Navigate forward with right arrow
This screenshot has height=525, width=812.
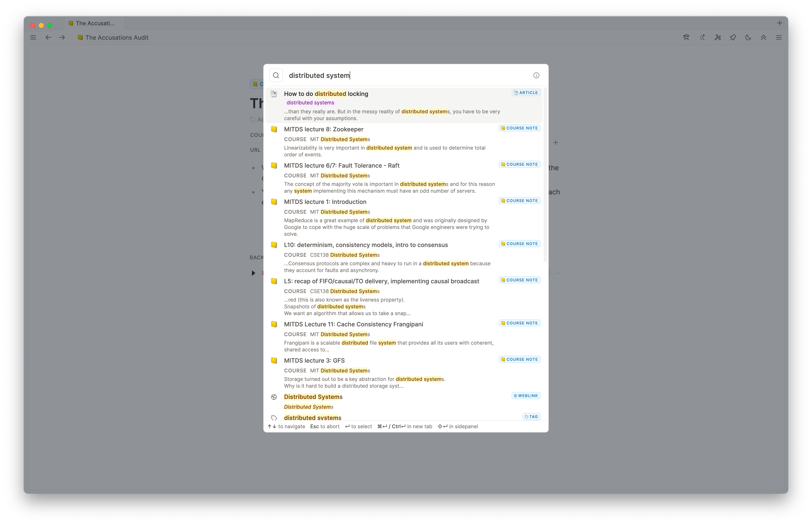click(x=62, y=38)
